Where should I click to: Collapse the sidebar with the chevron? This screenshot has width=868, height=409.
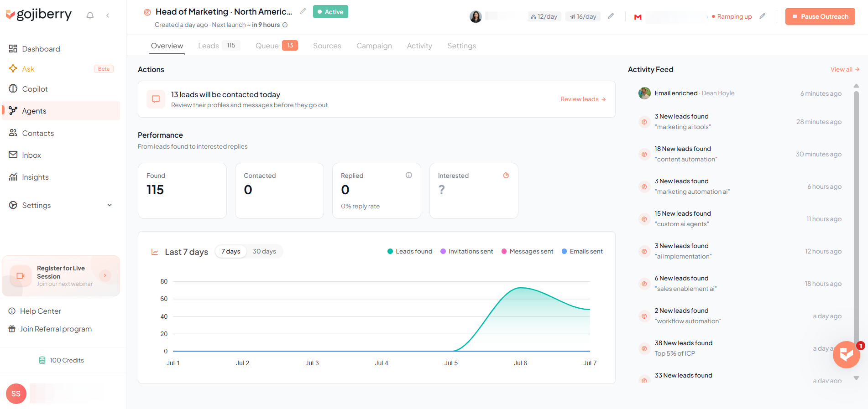(x=108, y=16)
